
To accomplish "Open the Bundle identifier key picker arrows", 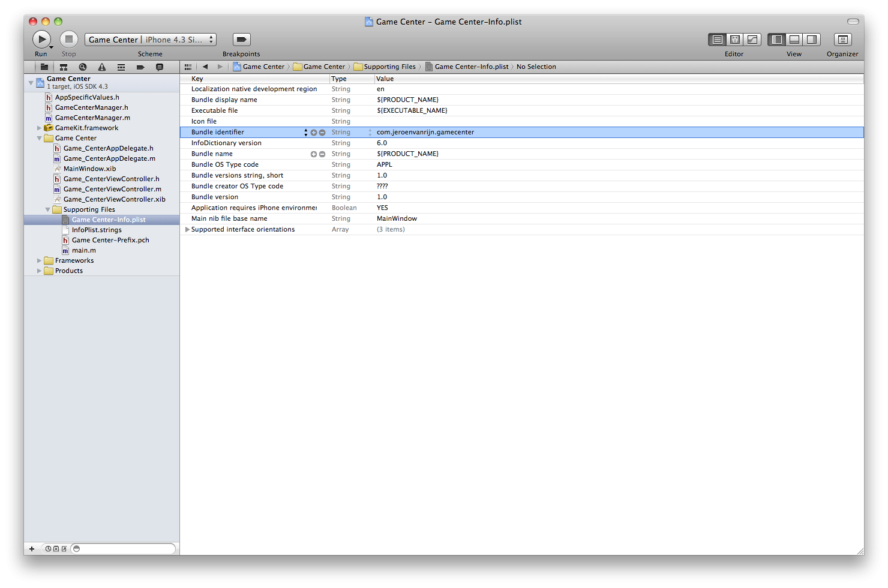I will pyautogui.click(x=305, y=132).
